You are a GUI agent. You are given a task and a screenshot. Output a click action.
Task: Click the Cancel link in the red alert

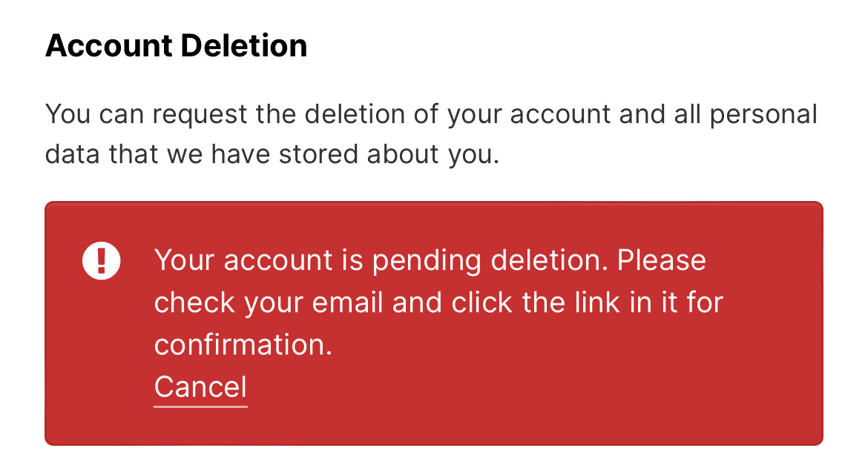pos(200,387)
